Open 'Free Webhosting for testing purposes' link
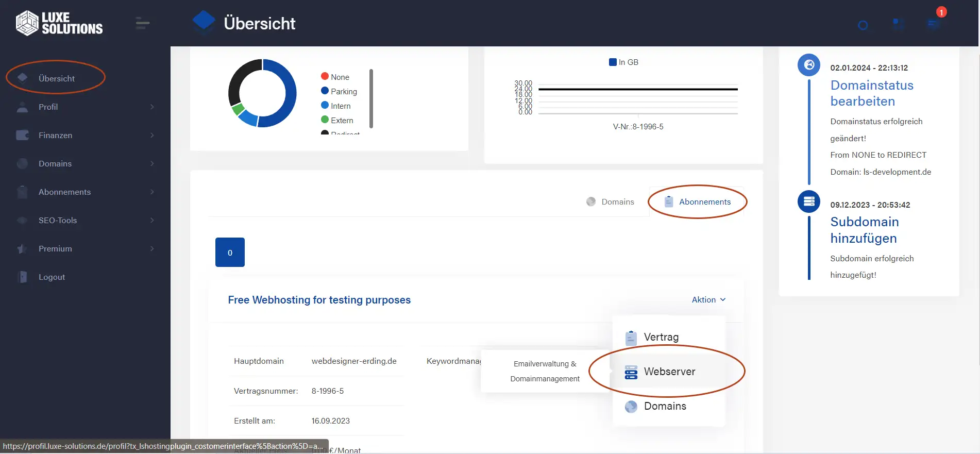 (319, 300)
